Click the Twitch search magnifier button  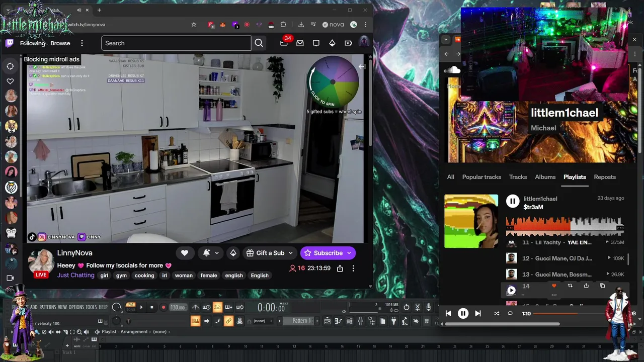tap(259, 43)
